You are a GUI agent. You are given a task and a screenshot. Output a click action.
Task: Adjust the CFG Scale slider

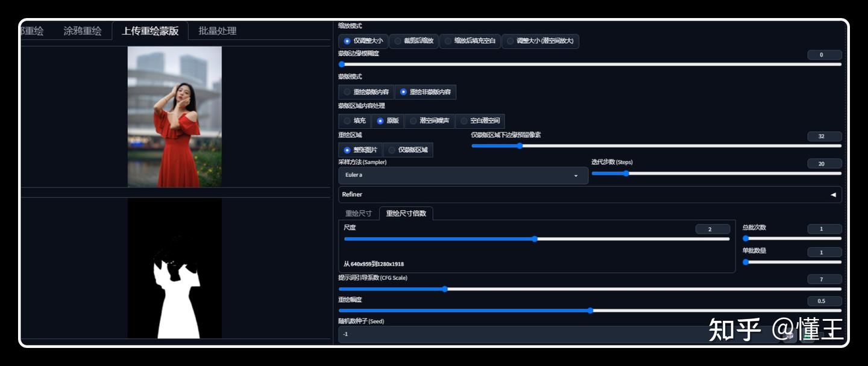pos(445,289)
